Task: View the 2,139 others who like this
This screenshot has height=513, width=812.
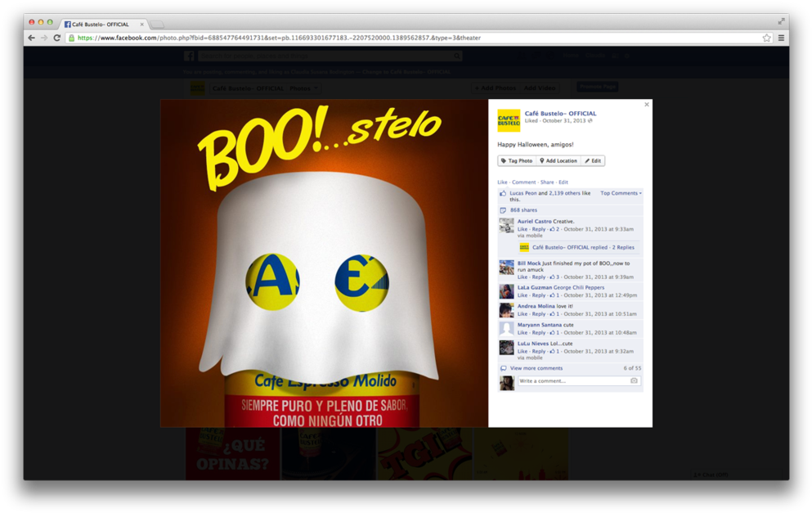Action: 564,193
